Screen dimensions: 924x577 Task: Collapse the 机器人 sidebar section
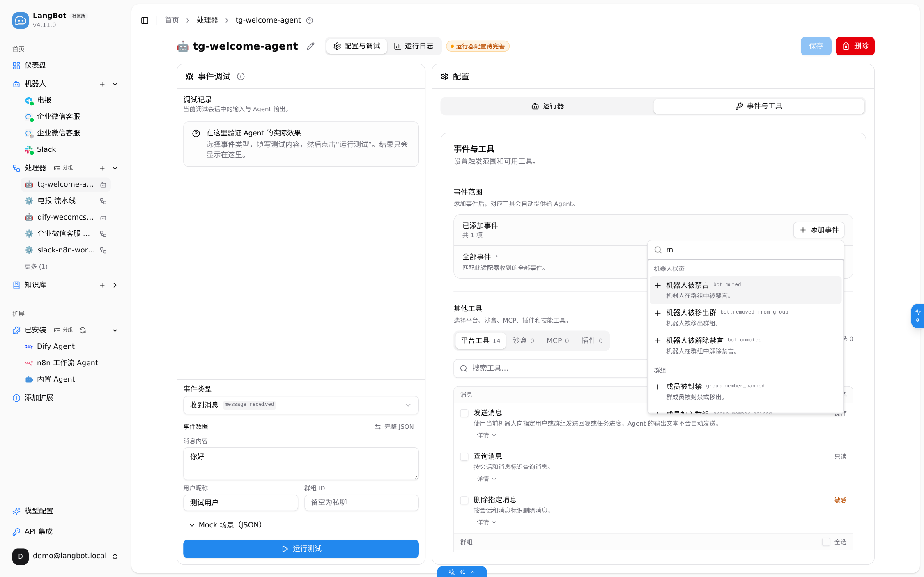[115, 84]
